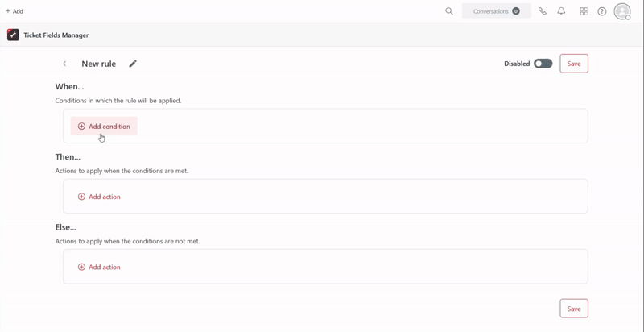The image size is (644, 332).
Task: Click the top Save button
Action: pyautogui.click(x=573, y=64)
